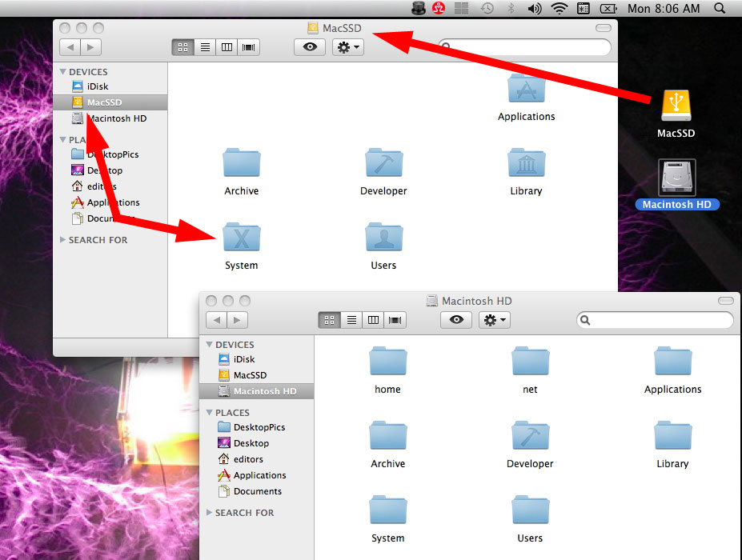This screenshot has height=560, width=742.
Task: Open Bluetooth menu in menu bar
Action: tap(511, 8)
